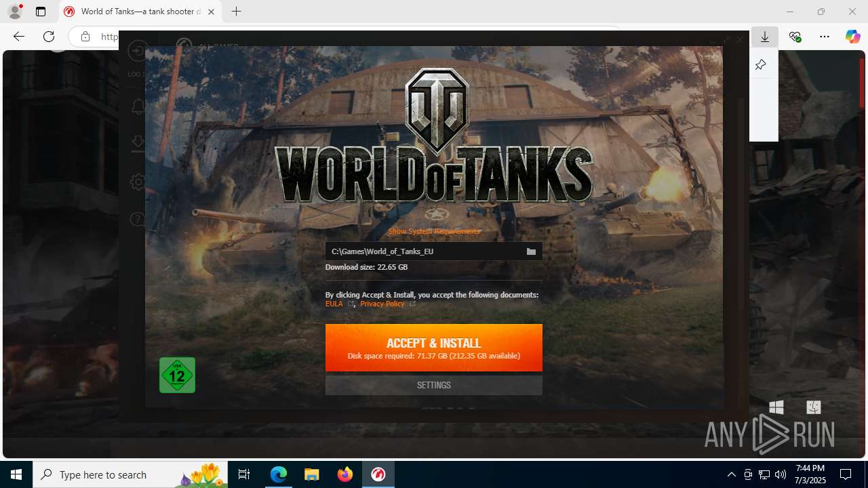This screenshot has height=488, width=868.
Task: Open Microsoft Edge from taskbar
Action: [279, 474]
